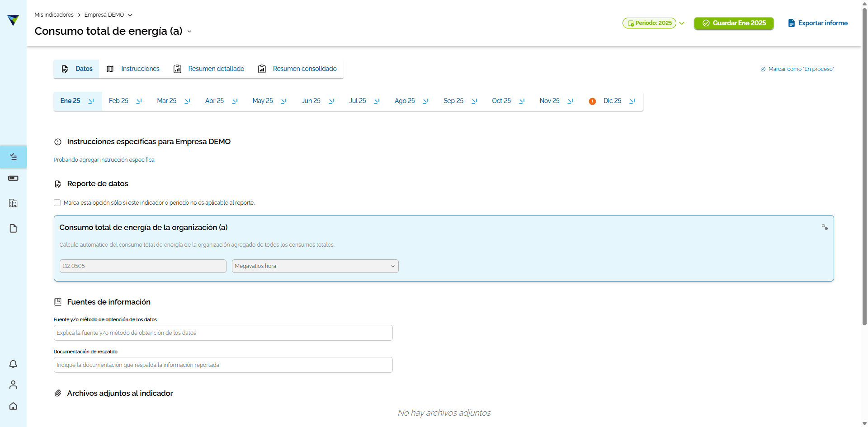Image resolution: width=868 pixels, height=427 pixels.
Task: Select the May 25 month tab
Action: [x=263, y=101]
